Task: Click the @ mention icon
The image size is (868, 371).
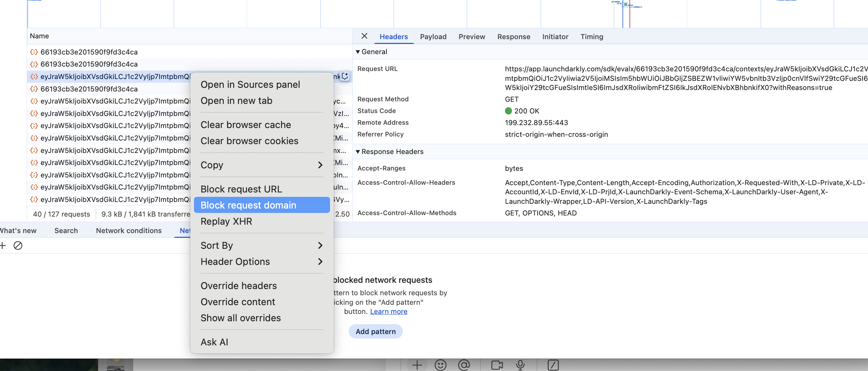Action: click(464, 365)
